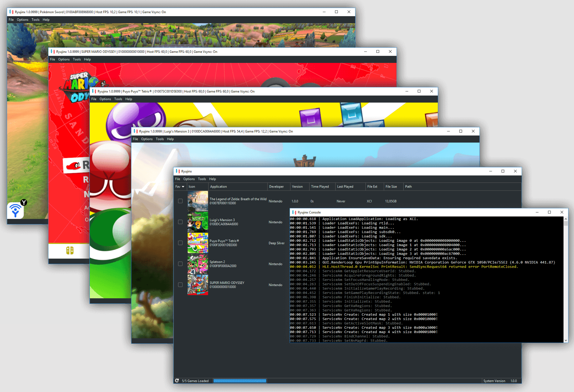Click '5/5 Games Loaded' status text
This screenshot has width=574, height=392.
tap(195, 381)
